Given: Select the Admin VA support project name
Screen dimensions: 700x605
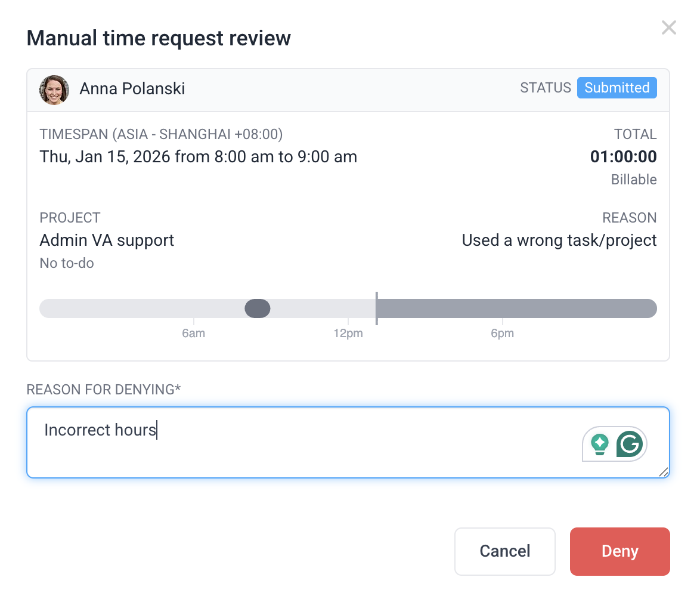Looking at the screenshot, I should tap(107, 240).
